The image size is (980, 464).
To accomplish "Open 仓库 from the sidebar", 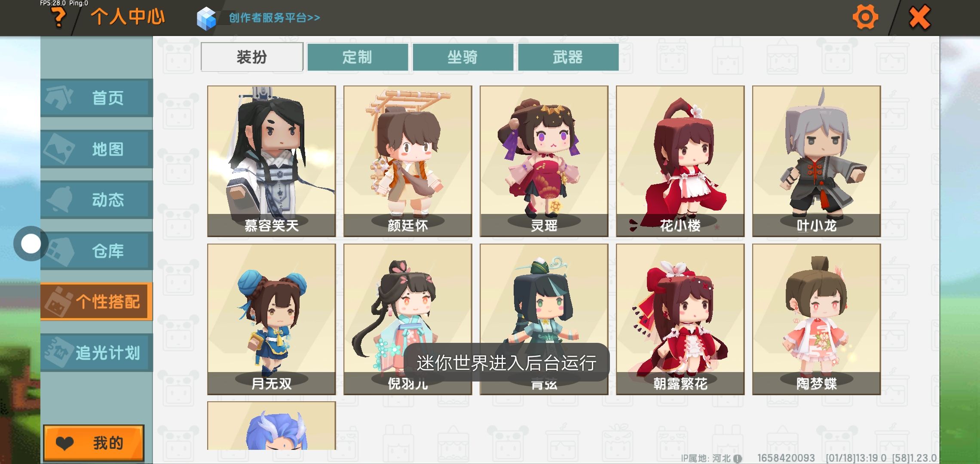I will tap(97, 250).
